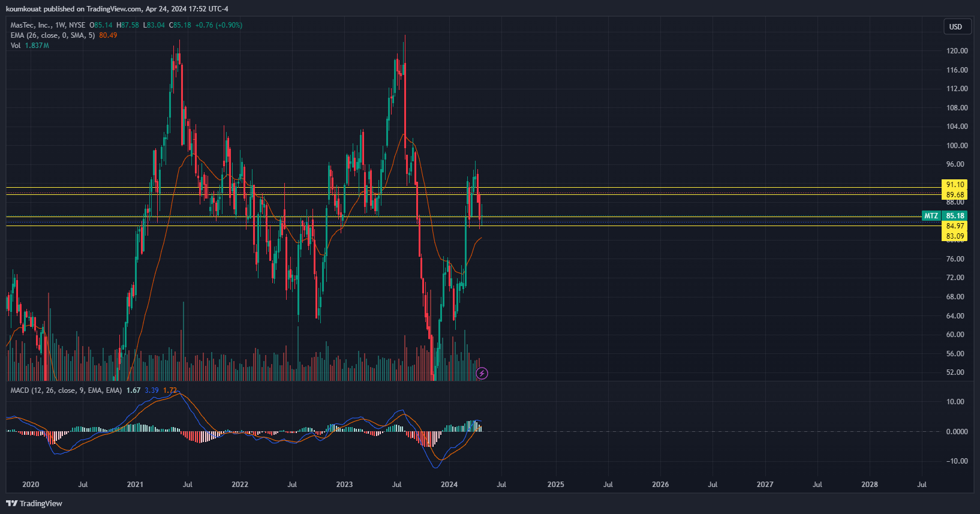This screenshot has width=980, height=514.
Task: Click the 100.00 price axis label
Action: (957, 146)
